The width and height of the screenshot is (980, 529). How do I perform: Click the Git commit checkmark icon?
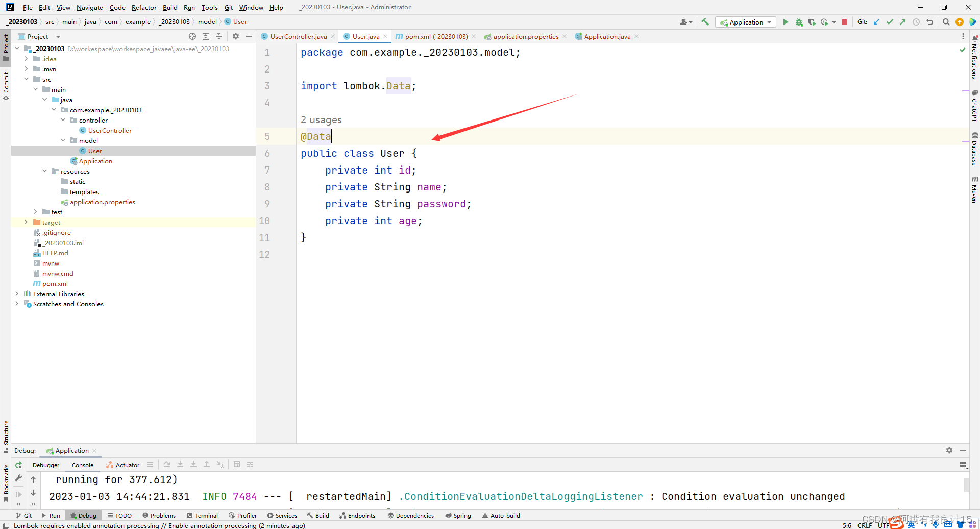pos(890,22)
